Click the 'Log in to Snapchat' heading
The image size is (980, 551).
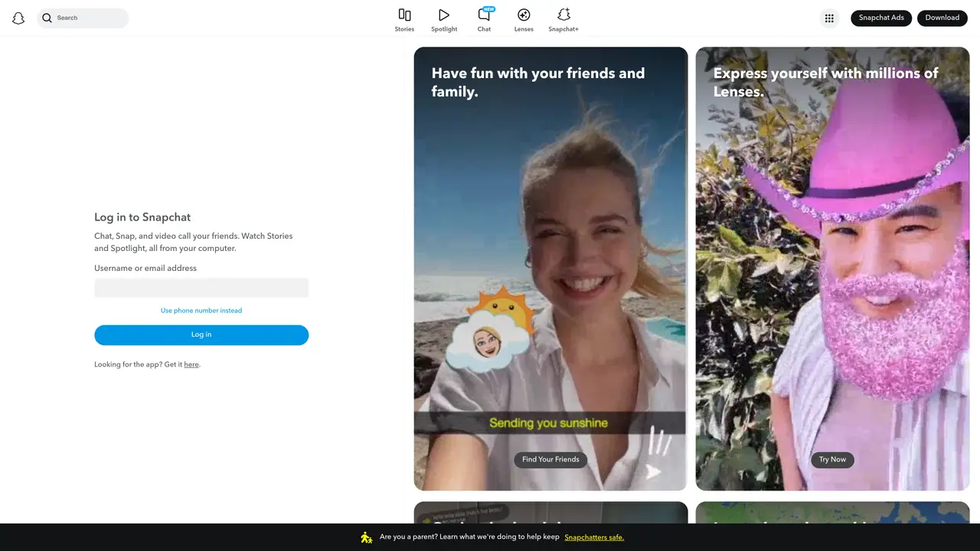coord(142,217)
